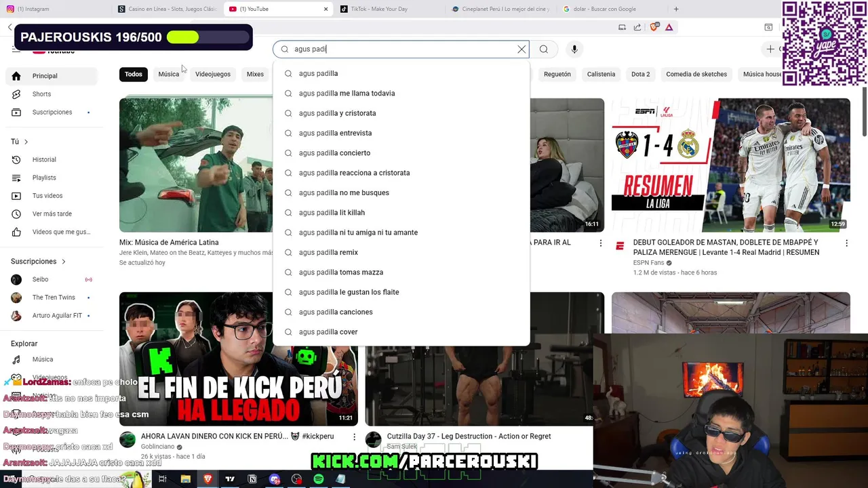Open Música under Explorar
The image size is (868, 488).
tap(52, 359)
